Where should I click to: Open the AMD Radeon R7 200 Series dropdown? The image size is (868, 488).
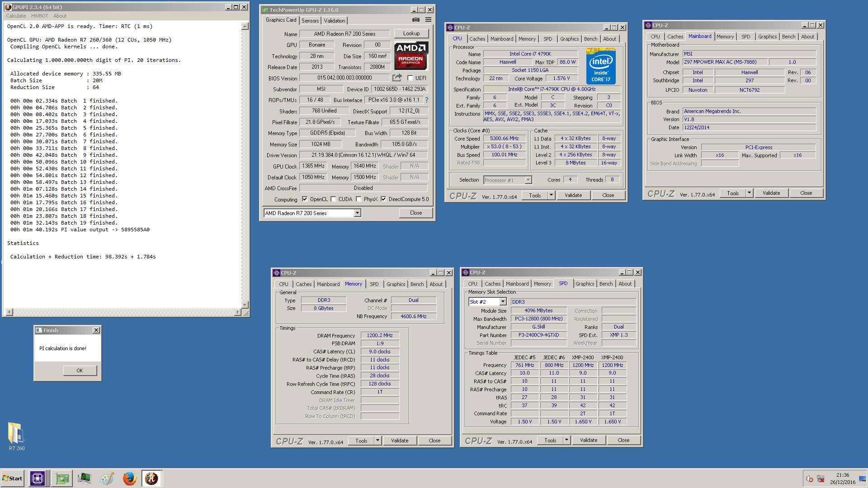[x=357, y=213]
